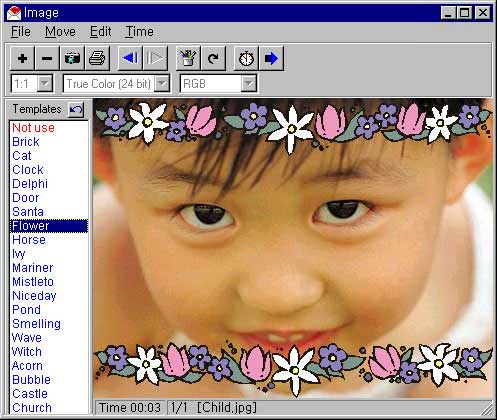The width and height of the screenshot is (497, 420).
Task: Click the next image arrow button
Action: pos(155,58)
